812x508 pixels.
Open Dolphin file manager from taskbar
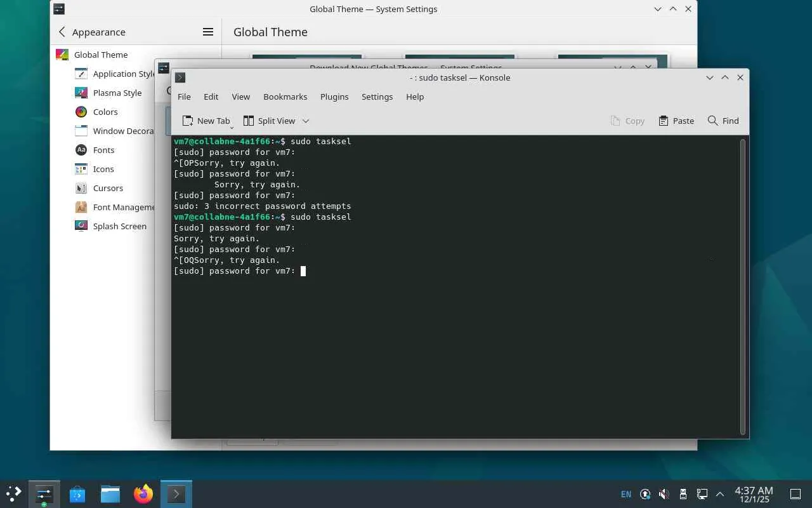(110, 493)
